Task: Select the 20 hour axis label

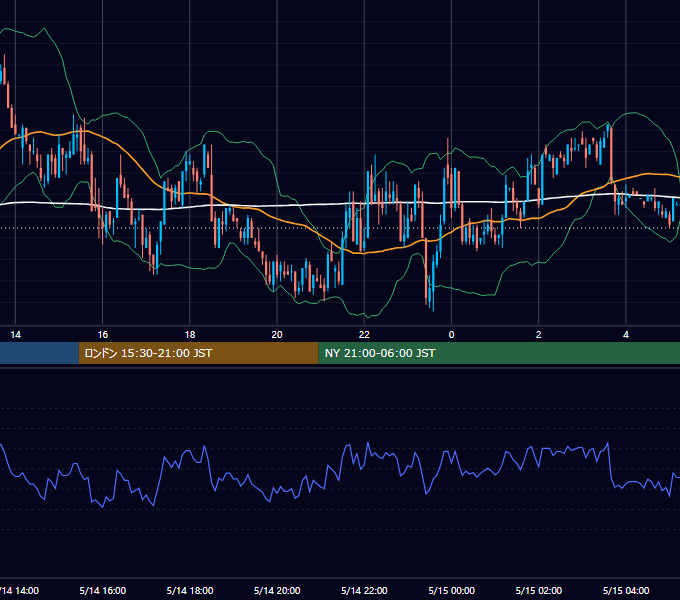Action: [277, 335]
